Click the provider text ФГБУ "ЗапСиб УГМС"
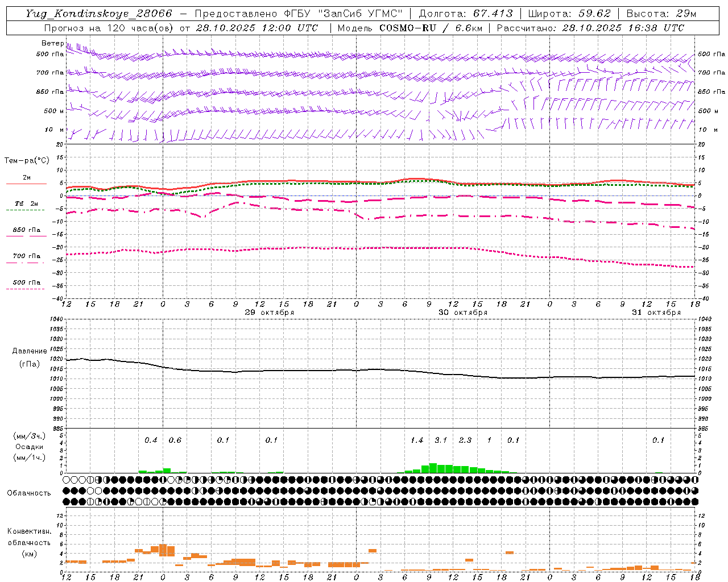 pyautogui.click(x=342, y=14)
